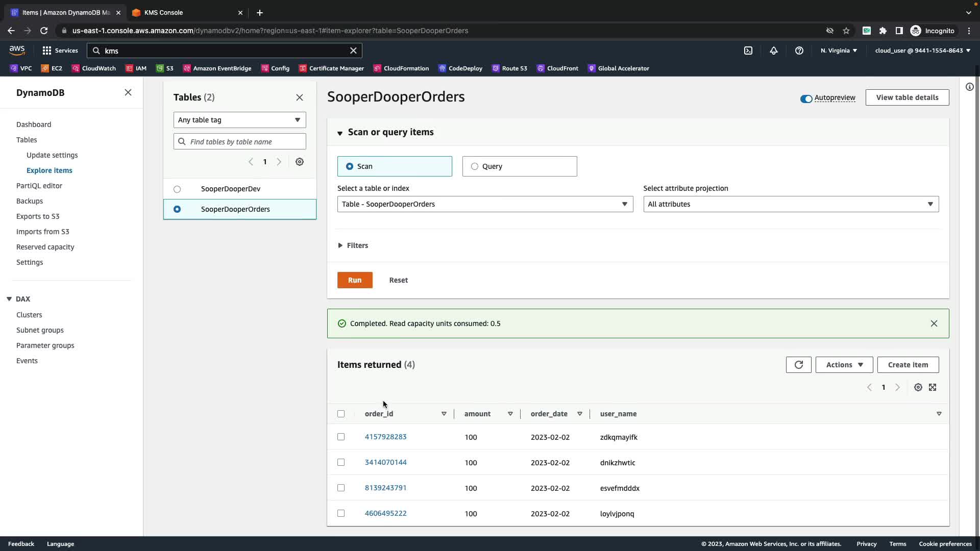Open the AWS CloudShell icon
Screen dimensions: 980x551
pos(748,51)
